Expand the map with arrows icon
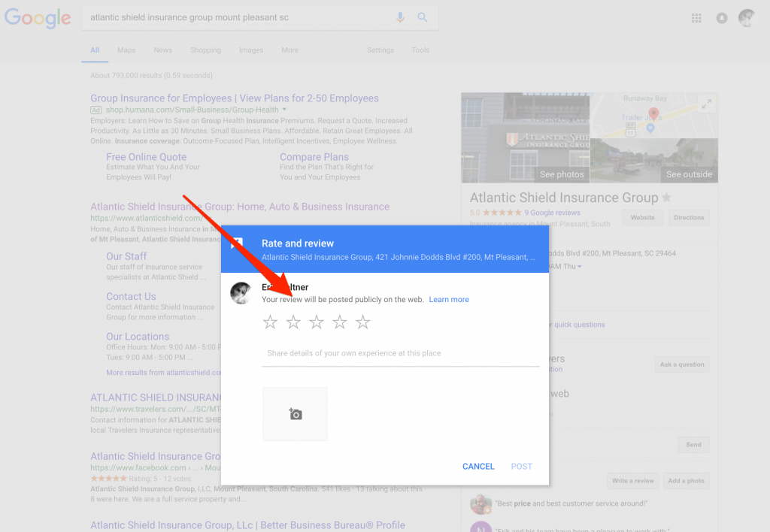The width and height of the screenshot is (770, 532). click(706, 104)
